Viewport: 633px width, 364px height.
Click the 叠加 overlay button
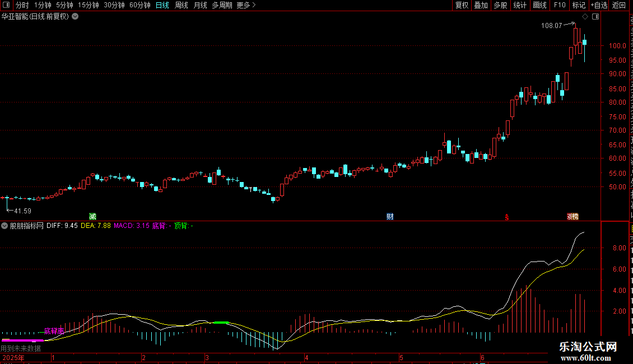pyautogui.click(x=481, y=5)
